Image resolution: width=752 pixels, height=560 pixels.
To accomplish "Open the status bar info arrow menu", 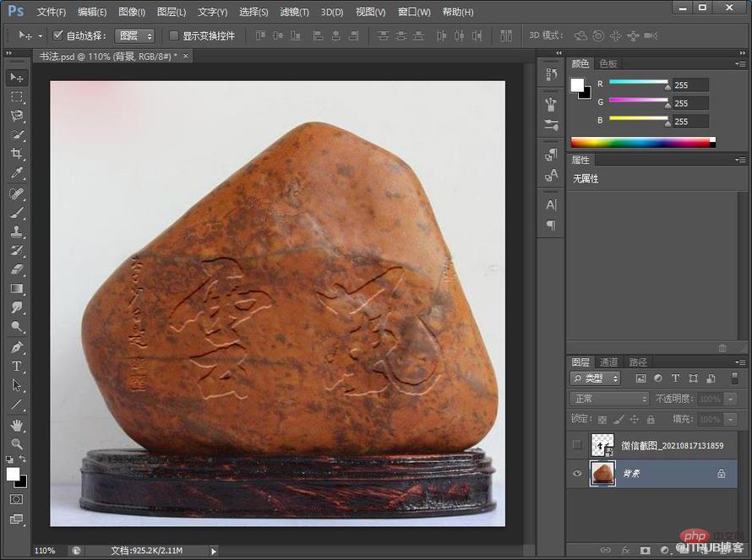I will (214, 551).
